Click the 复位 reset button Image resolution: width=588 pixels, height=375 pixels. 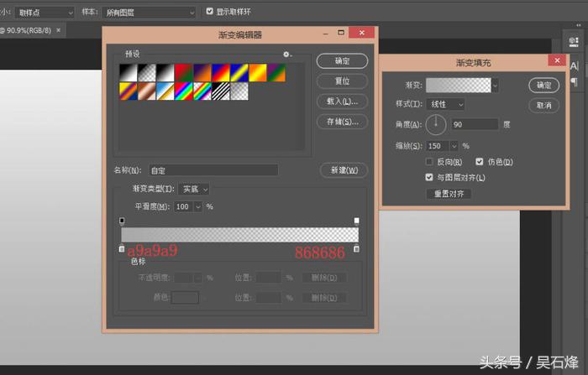pyautogui.click(x=342, y=81)
